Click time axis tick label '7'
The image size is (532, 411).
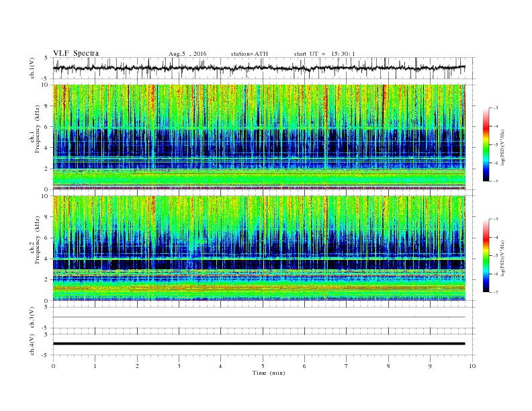point(347,366)
